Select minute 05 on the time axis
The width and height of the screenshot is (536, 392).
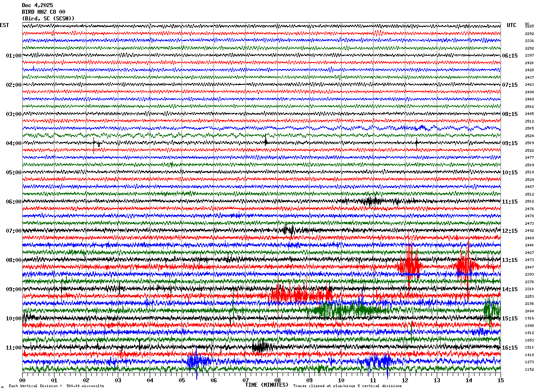182,380
